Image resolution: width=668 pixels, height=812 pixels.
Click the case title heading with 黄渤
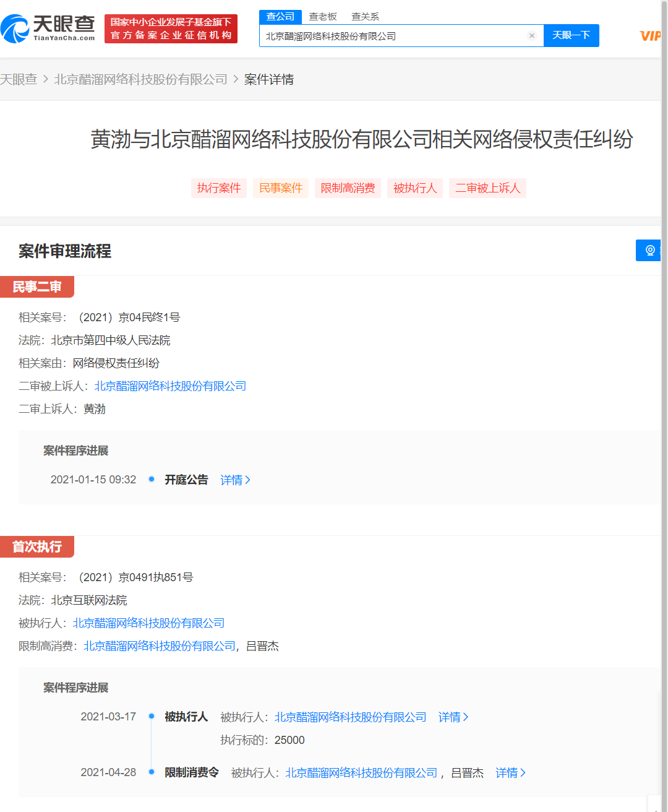pos(362,139)
